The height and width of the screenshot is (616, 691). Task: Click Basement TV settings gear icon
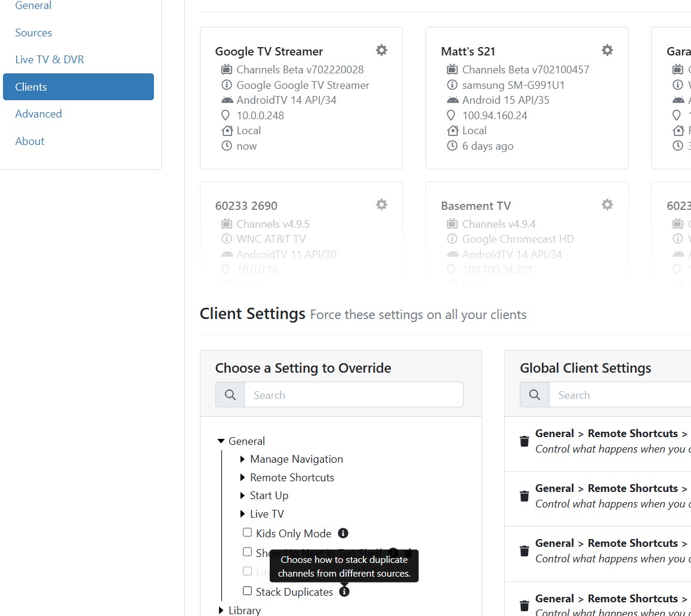607,205
